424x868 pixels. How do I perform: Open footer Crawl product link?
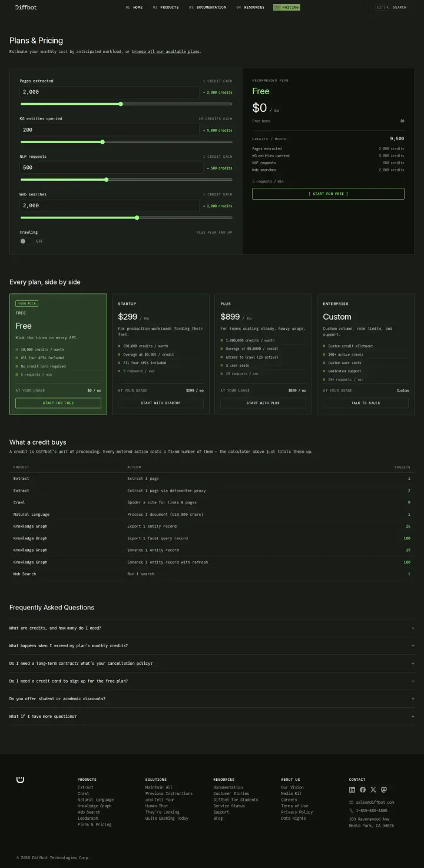pyautogui.click(x=83, y=793)
